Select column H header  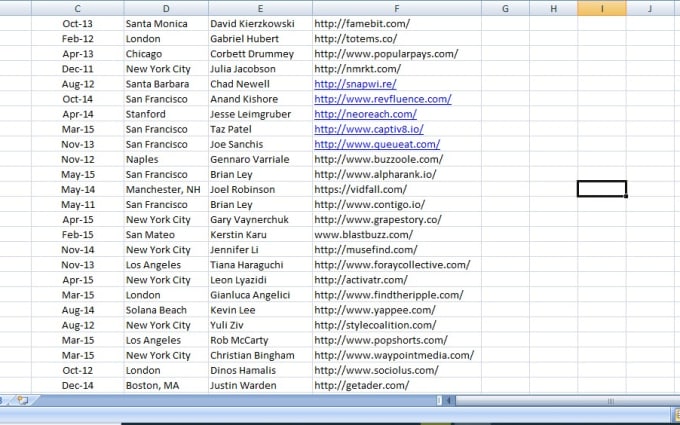pos(553,8)
